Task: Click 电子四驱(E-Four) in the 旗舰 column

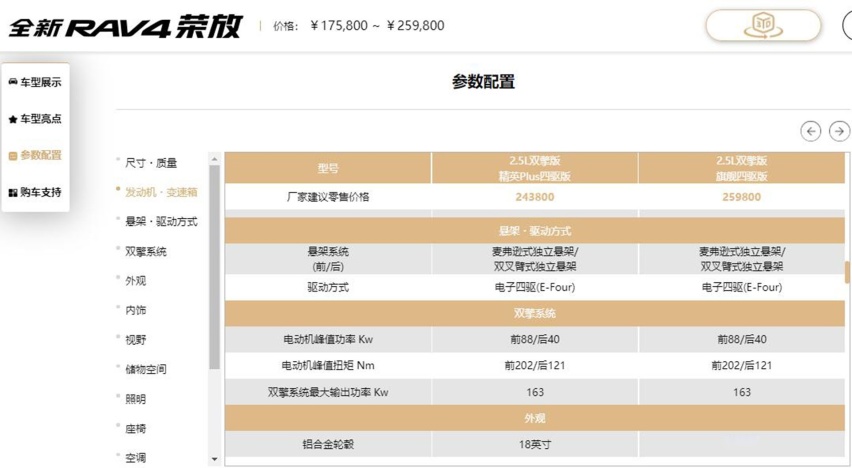Action: click(742, 287)
